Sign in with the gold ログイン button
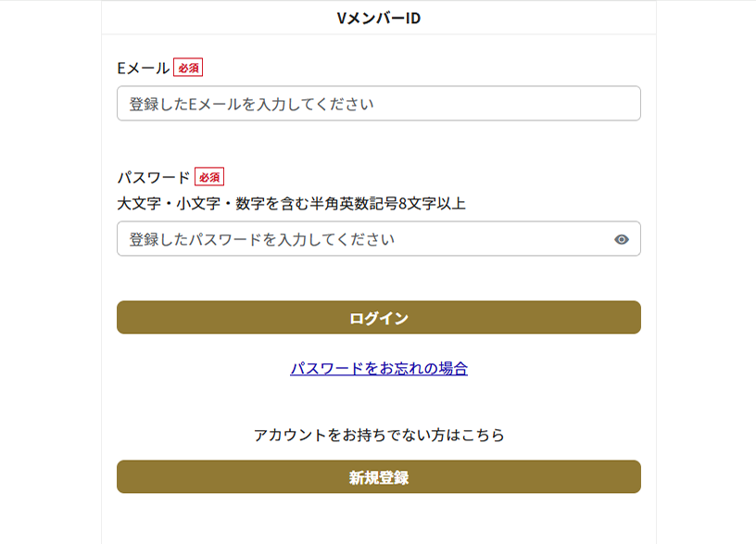 click(378, 318)
